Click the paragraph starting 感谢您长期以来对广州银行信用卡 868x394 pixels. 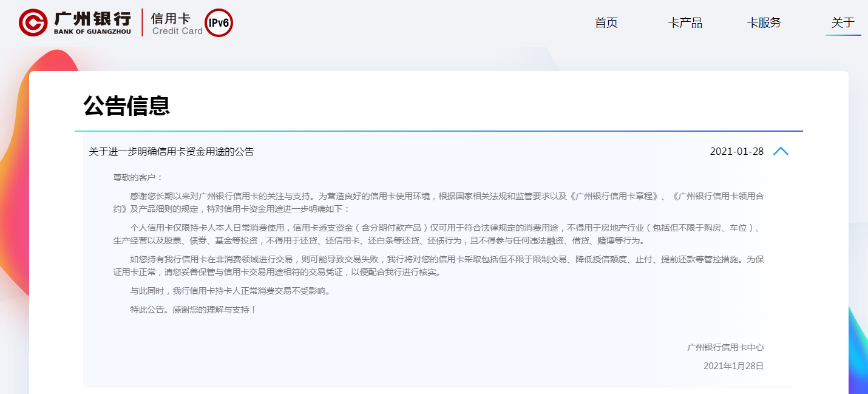(x=438, y=203)
